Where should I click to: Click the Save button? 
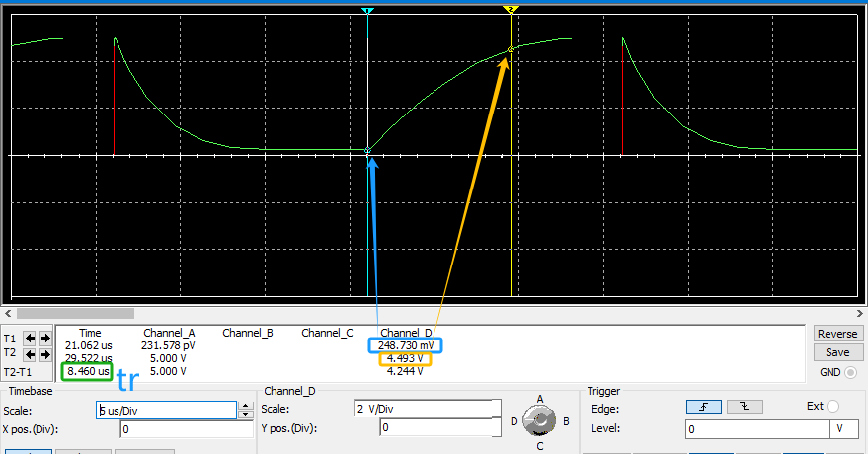837,352
